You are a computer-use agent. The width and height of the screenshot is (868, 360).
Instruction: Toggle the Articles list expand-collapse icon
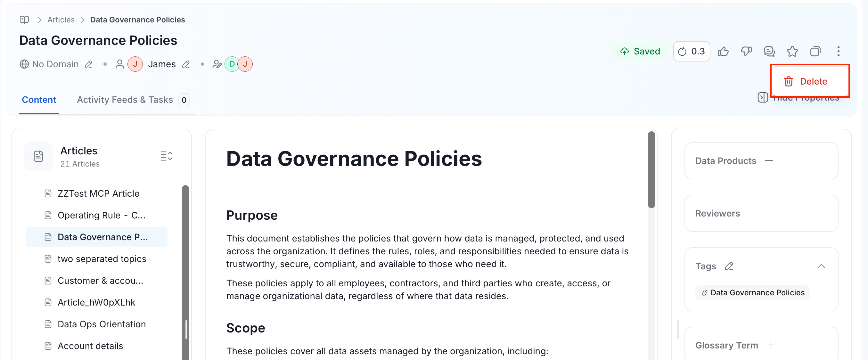point(167,156)
